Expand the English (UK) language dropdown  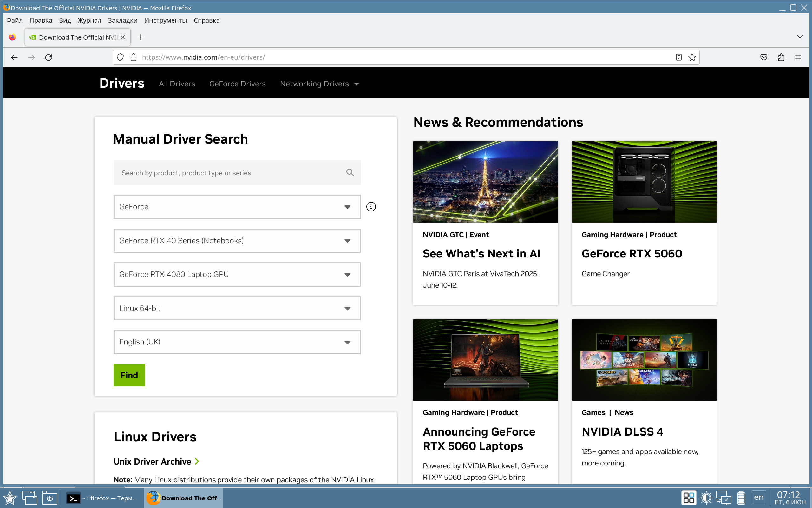(x=237, y=342)
